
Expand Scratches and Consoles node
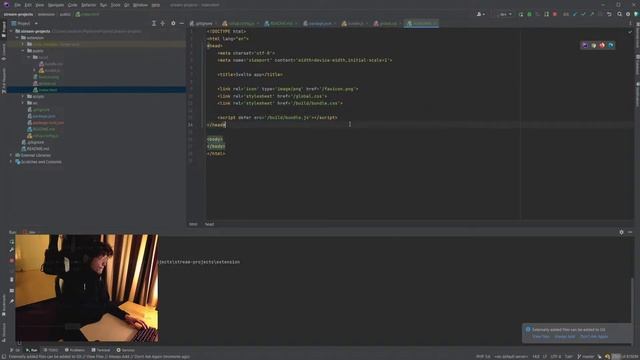11,162
